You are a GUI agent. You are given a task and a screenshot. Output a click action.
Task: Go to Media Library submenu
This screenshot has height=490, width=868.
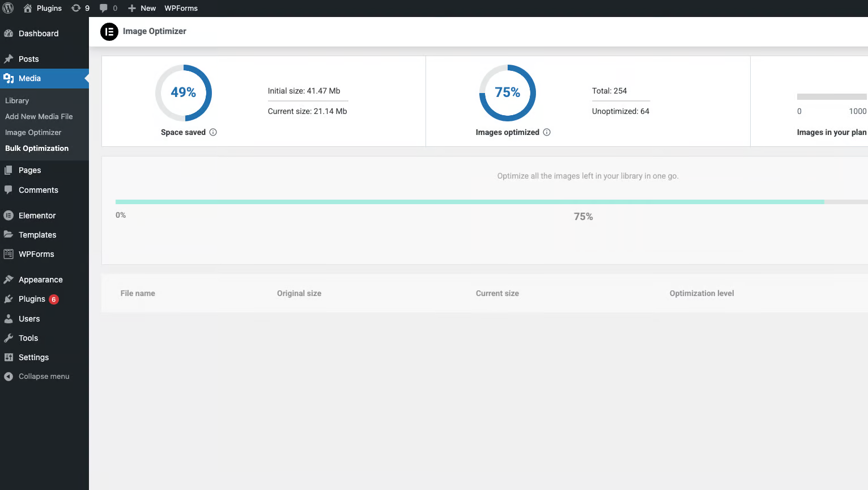[x=17, y=100]
